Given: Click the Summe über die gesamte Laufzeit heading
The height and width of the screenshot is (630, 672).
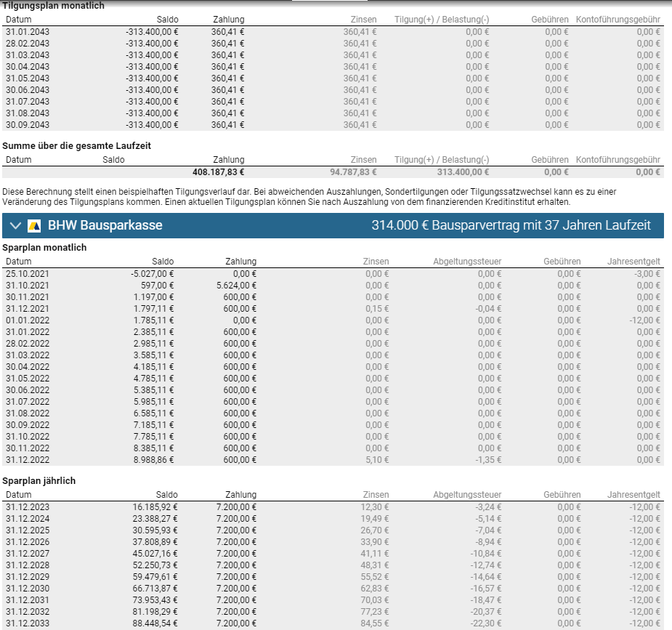Looking at the screenshot, I should pos(76,146).
